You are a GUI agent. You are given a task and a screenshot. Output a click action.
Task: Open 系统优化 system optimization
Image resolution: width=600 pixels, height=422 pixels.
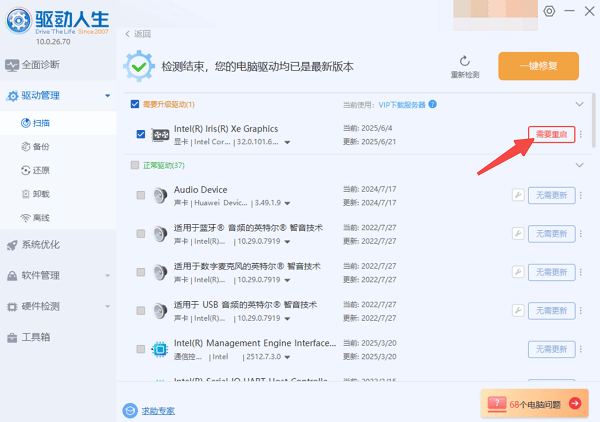(33, 245)
